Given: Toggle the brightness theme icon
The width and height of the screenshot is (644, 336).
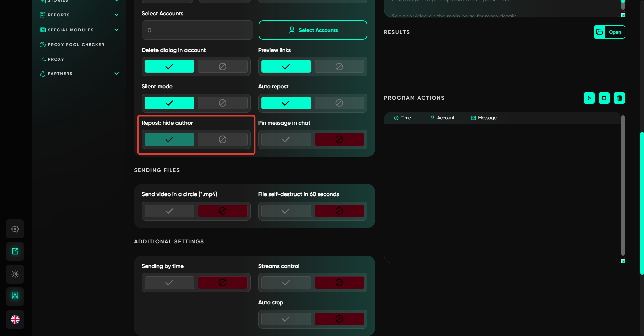Looking at the screenshot, I should (x=15, y=274).
